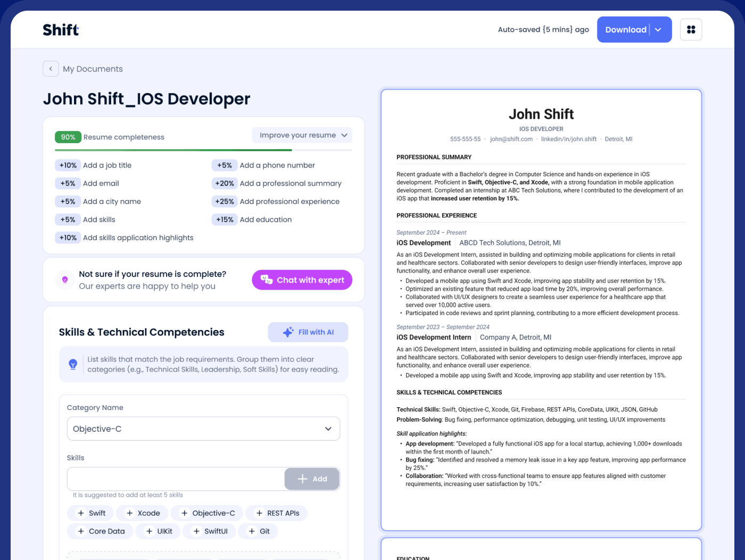Click Skill application highlights in preview
The width and height of the screenshot is (745, 560).
[432, 434]
